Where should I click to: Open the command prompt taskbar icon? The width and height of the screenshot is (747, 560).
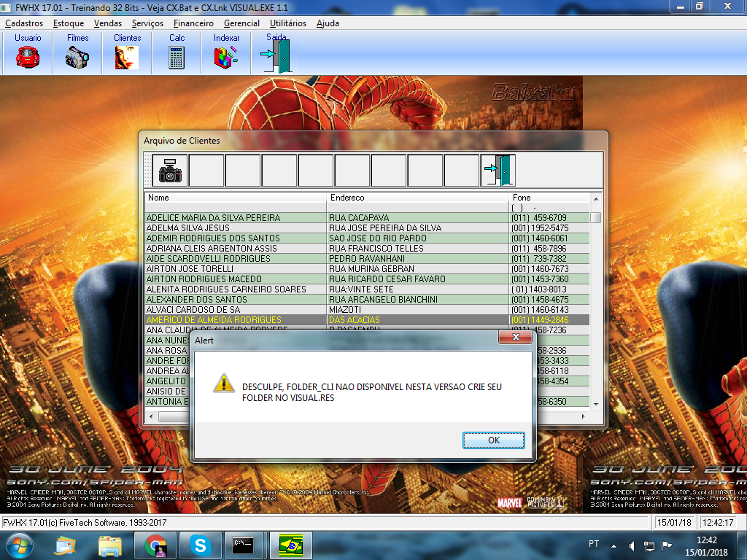tap(245, 545)
